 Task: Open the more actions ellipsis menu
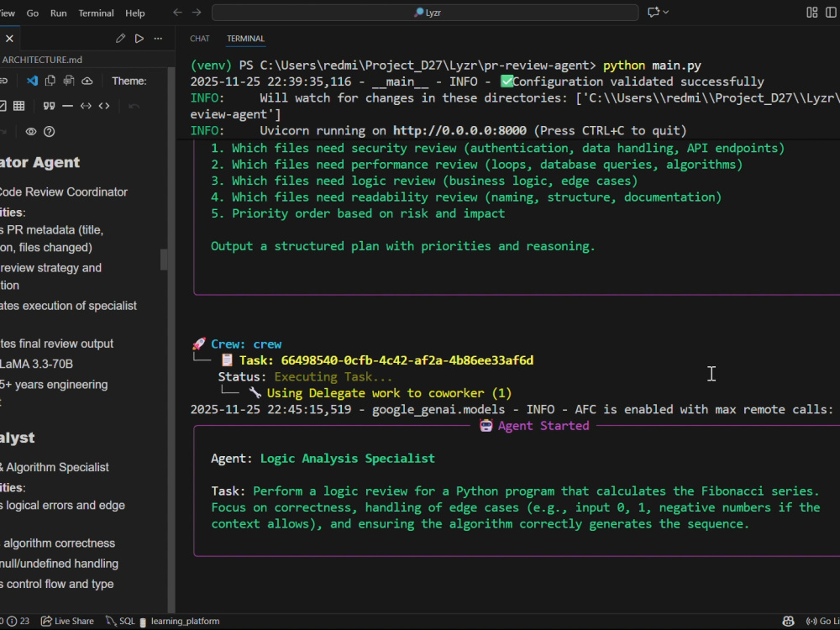pyautogui.click(x=158, y=39)
